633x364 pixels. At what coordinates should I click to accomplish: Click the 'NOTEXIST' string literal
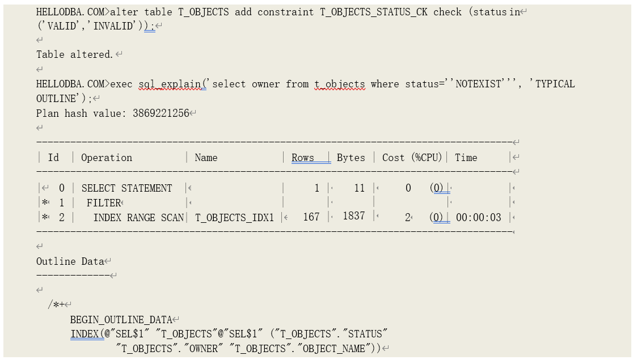(478, 84)
